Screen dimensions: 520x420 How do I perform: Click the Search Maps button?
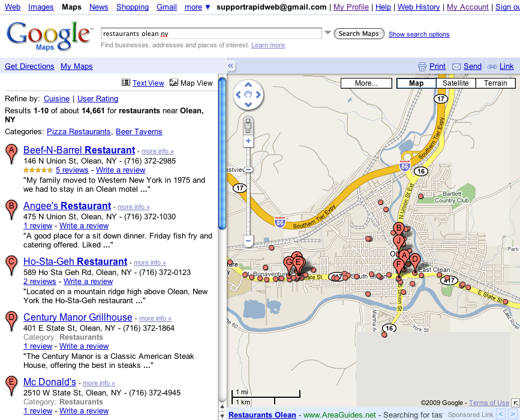click(x=359, y=34)
